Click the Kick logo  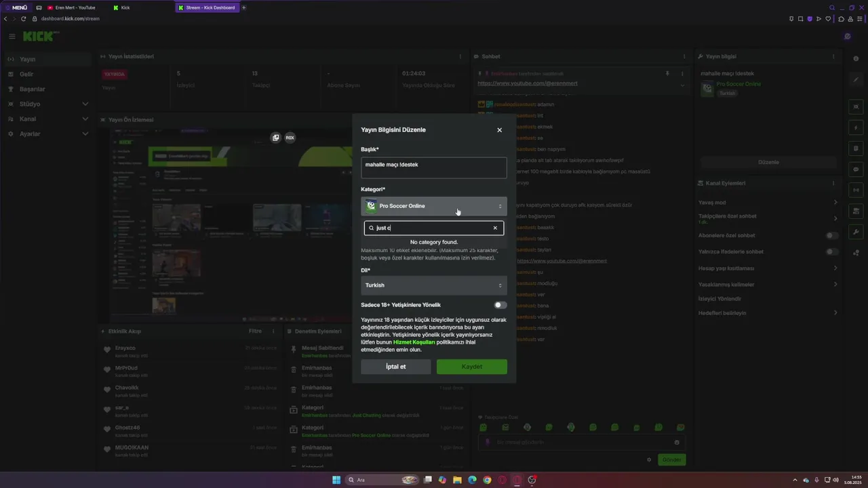point(38,36)
